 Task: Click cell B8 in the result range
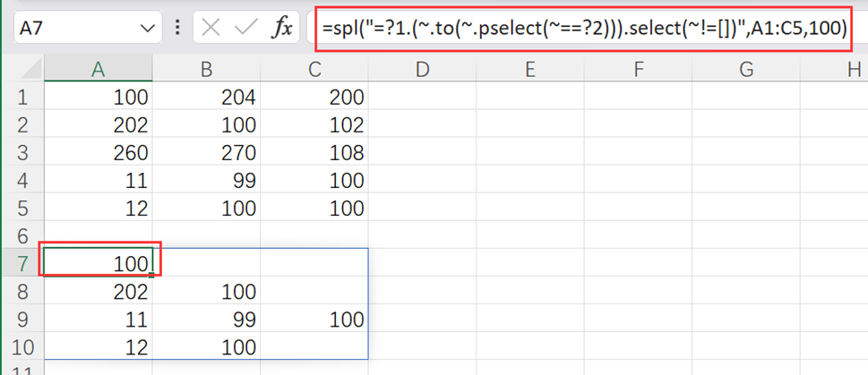click(x=206, y=291)
